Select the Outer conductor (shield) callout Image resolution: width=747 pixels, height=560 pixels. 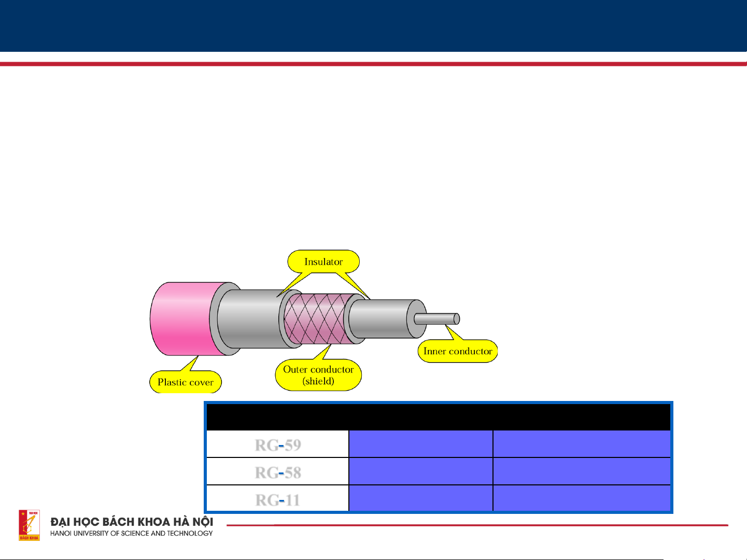click(x=318, y=375)
